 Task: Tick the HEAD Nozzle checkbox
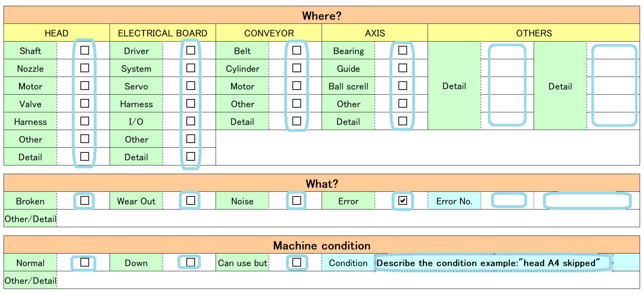pyautogui.click(x=85, y=68)
